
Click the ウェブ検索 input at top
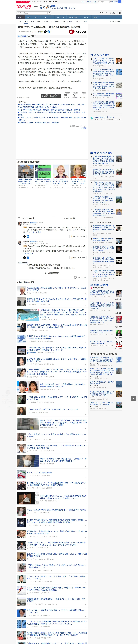(103, 2)
